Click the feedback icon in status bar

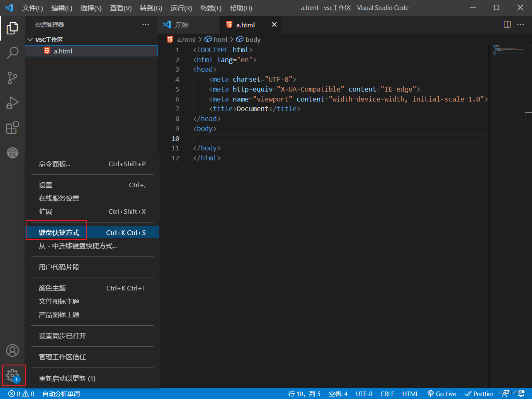pyautogui.click(x=505, y=394)
